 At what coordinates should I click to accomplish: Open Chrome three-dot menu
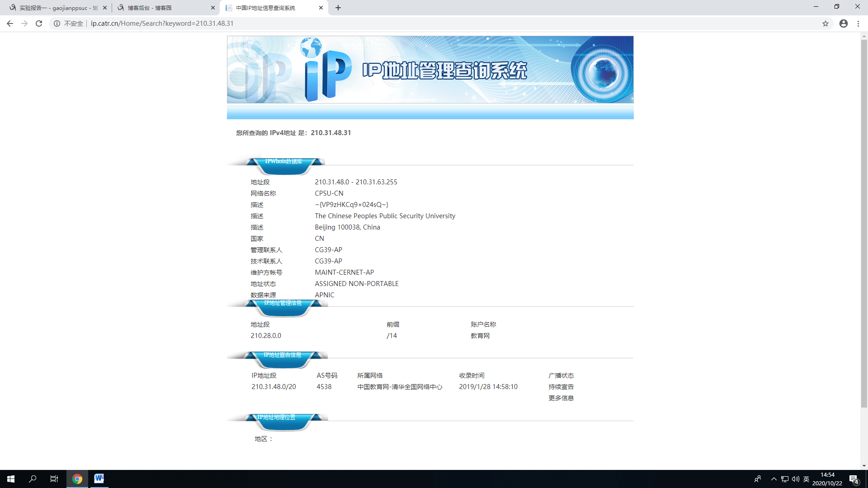[x=858, y=23]
